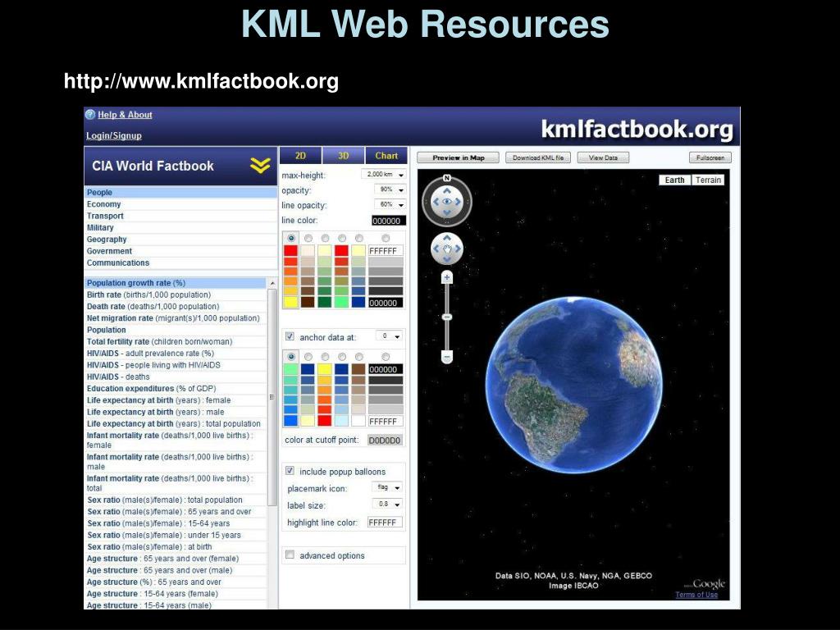Switch to the 2D tab
The height and width of the screenshot is (630, 840).
[x=300, y=156]
